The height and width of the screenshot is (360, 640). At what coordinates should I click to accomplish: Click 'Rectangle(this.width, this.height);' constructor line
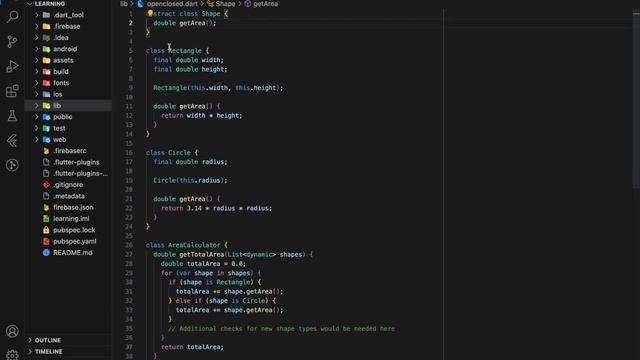coord(218,88)
